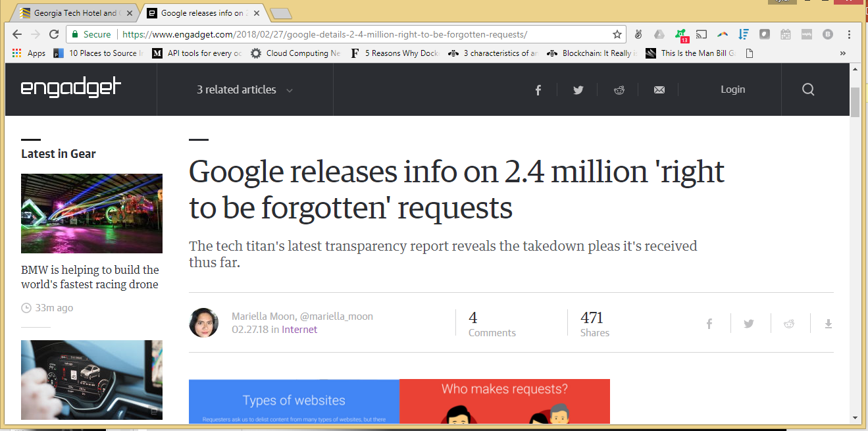Open the 10 Places to Source bookmark

click(x=98, y=53)
